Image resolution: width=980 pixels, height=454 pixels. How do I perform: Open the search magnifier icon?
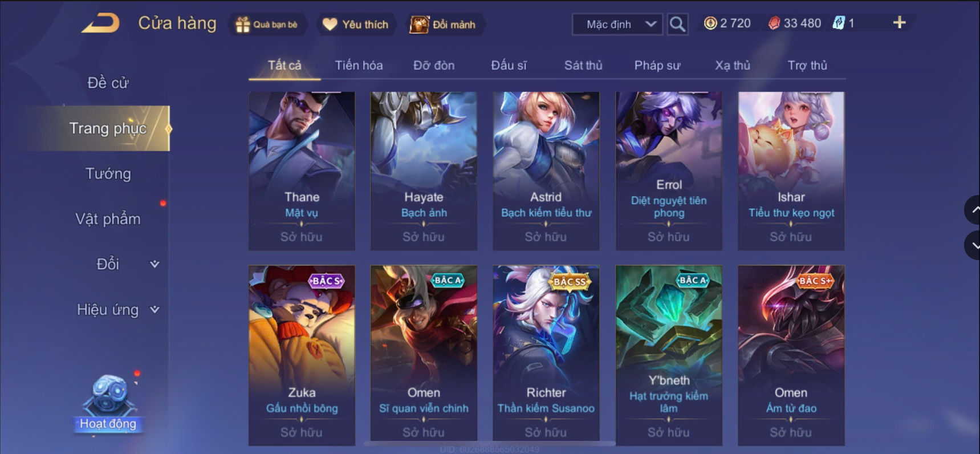[x=677, y=24]
